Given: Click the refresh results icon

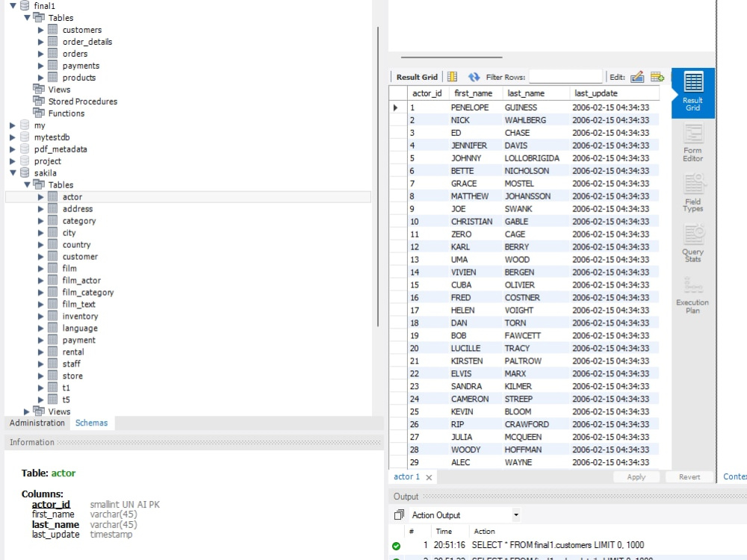Looking at the screenshot, I should [x=474, y=77].
